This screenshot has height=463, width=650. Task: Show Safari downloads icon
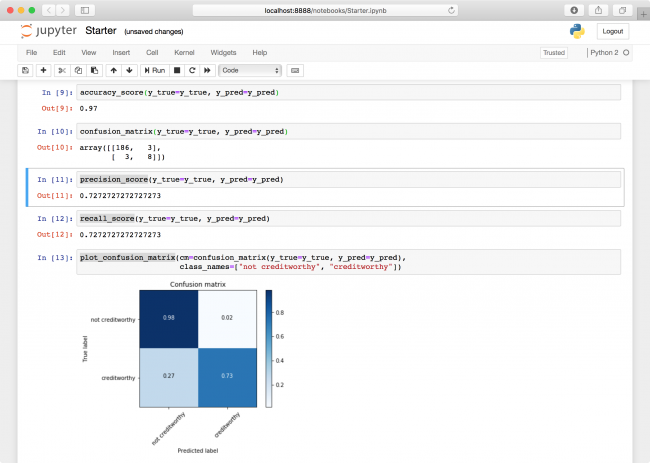coord(574,10)
